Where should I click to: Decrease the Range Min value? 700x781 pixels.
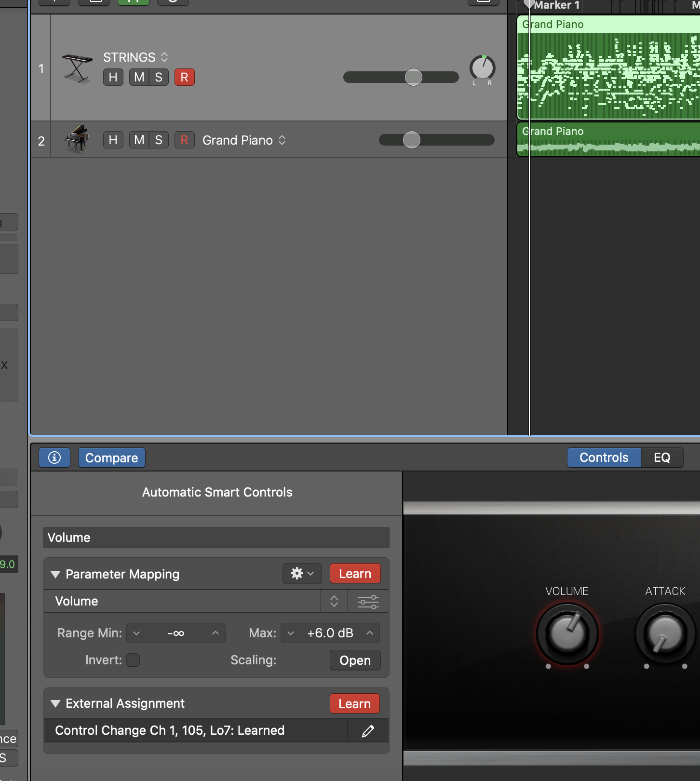pyautogui.click(x=136, y=633)
